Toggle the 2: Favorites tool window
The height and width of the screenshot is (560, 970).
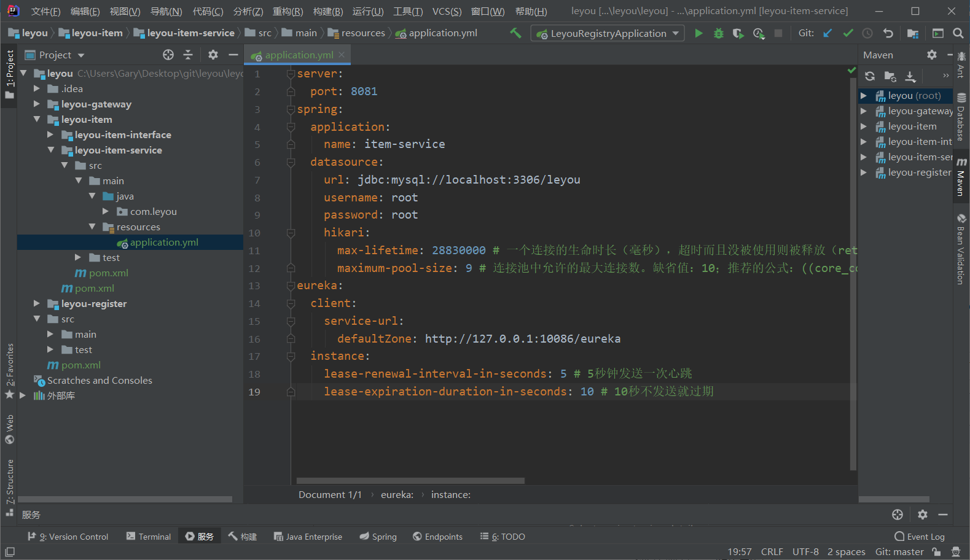[9, 371]
